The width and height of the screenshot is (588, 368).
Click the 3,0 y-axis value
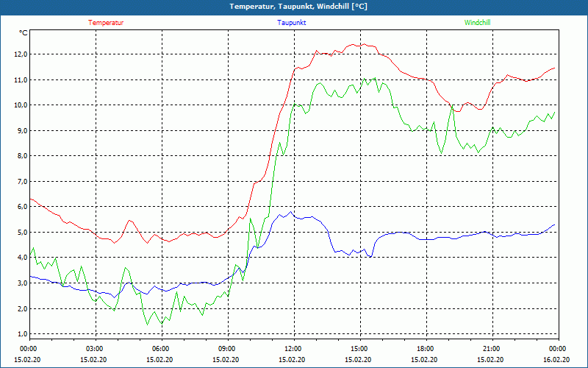(22, 283)
